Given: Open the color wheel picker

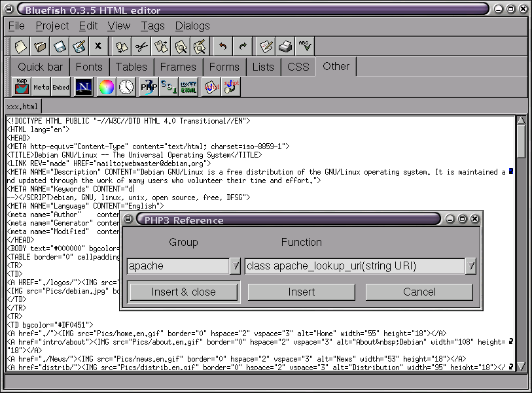Looking at the screenshot, I should coord(107,87).
